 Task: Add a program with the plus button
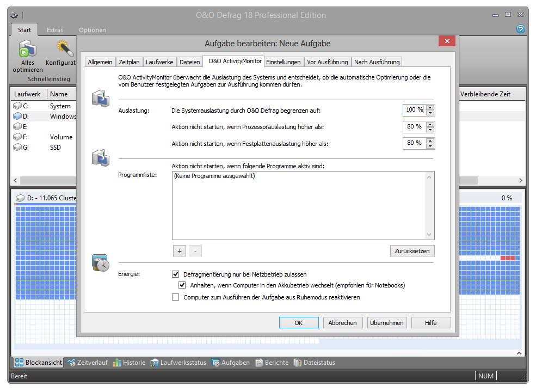[x=180, y=251]
